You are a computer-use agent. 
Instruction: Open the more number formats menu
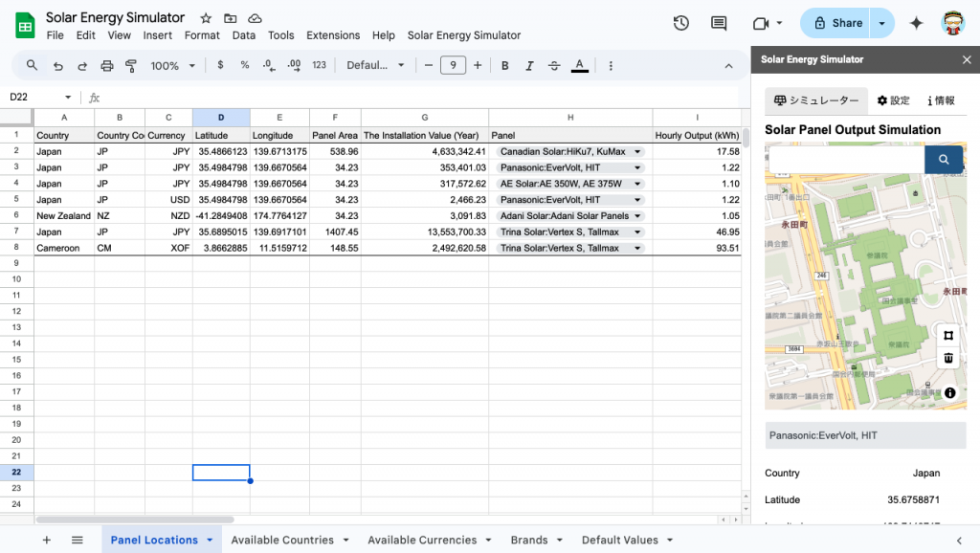(x=320, y=65)
